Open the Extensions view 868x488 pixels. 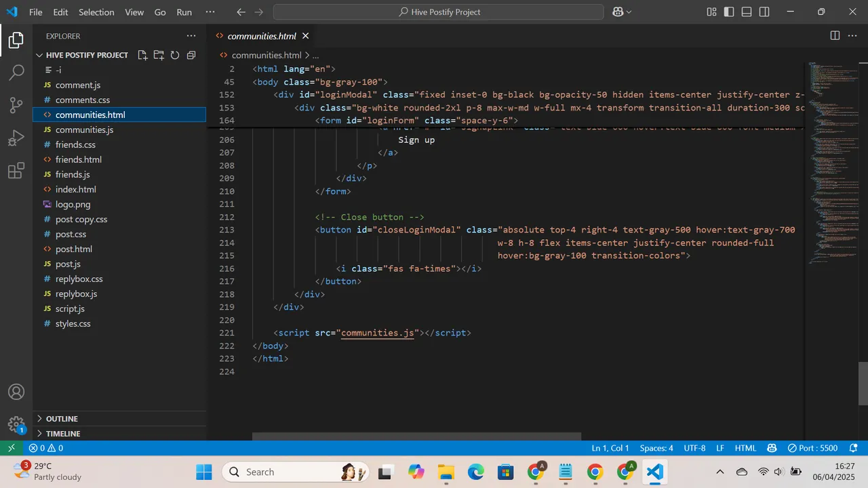[x=16, y=171]
